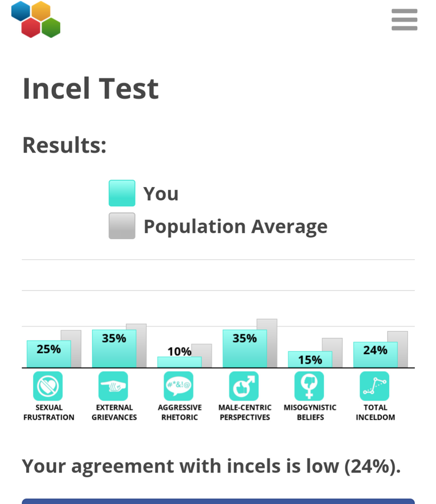Select the 15% Misogynistic Beliefs bar
Viewport: 436px width, 504px height.
point(310,359)
